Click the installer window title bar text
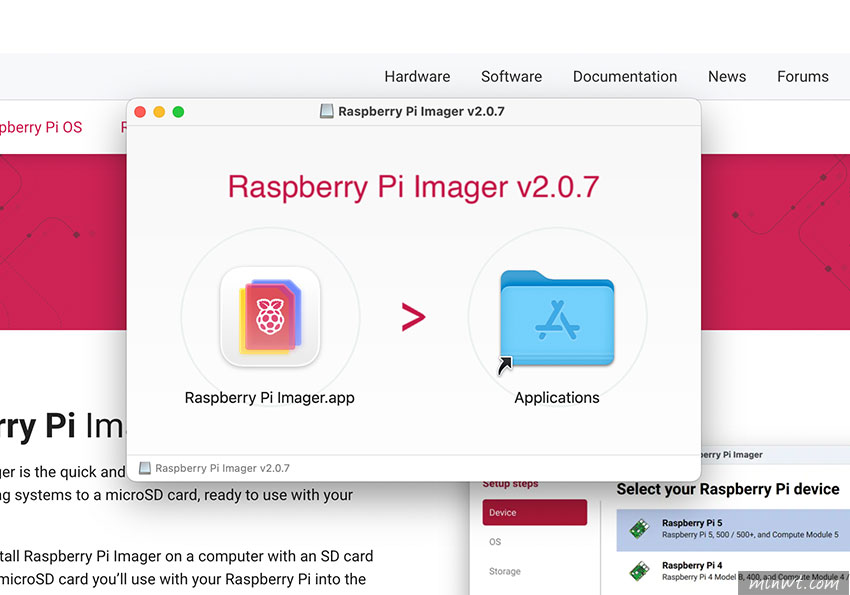Image resolution: width=850 pixels, height=595 pixels. (x=421, y=112)
